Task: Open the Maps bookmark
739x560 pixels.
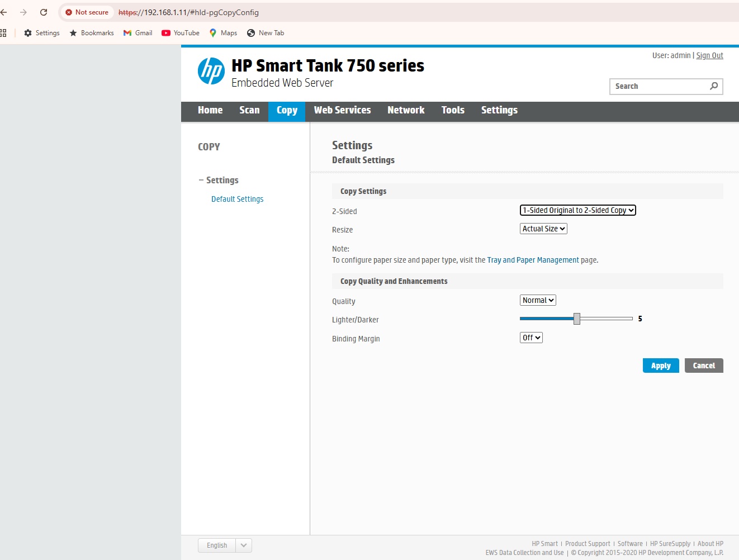Action: (x=223, y=33)
